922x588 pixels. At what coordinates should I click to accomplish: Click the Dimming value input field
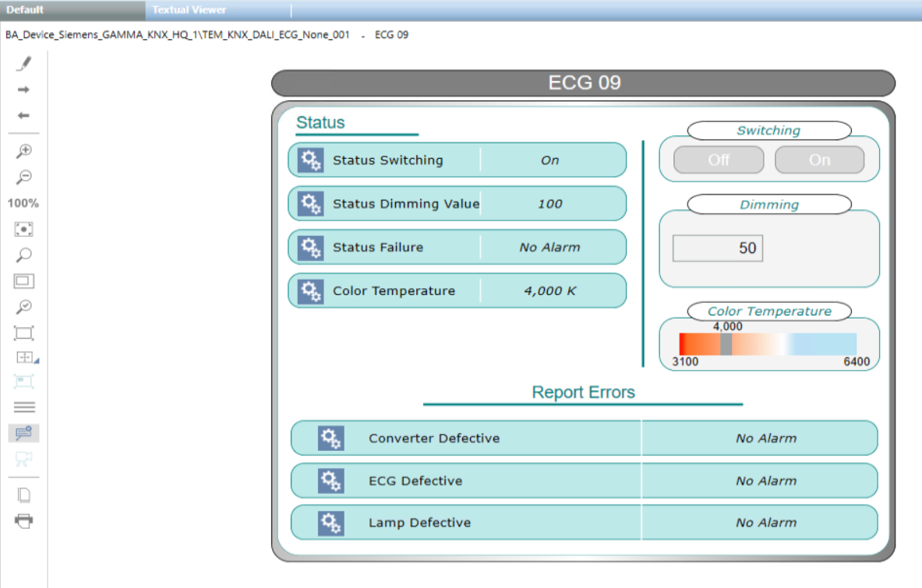point(717,248)
